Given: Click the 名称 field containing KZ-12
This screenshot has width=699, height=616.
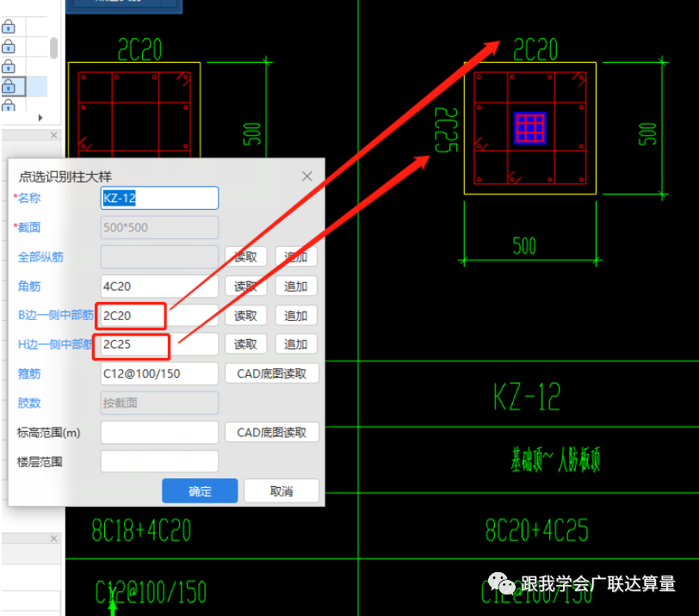Looking at the screenshot, I should [x=159, y=198].
